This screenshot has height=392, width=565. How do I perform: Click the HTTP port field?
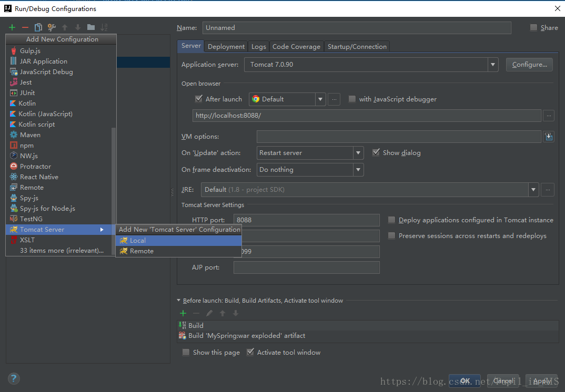coord(307,220)
